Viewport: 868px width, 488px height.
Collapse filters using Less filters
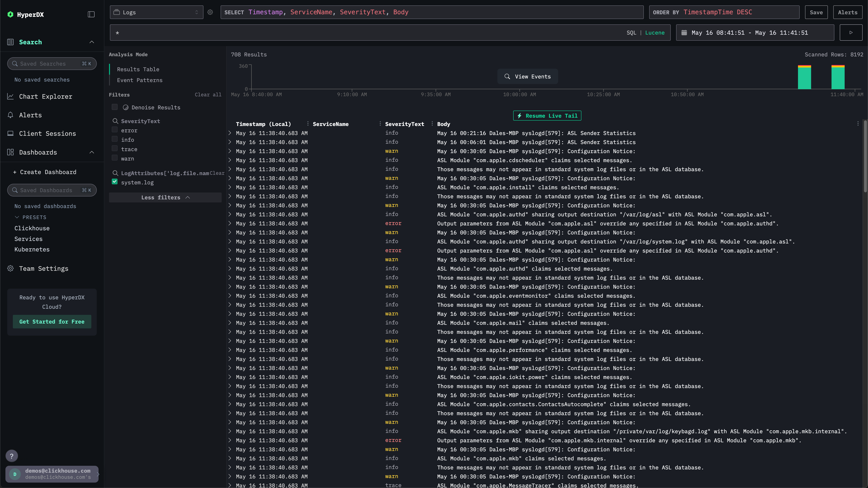click(x=165, y=197)
